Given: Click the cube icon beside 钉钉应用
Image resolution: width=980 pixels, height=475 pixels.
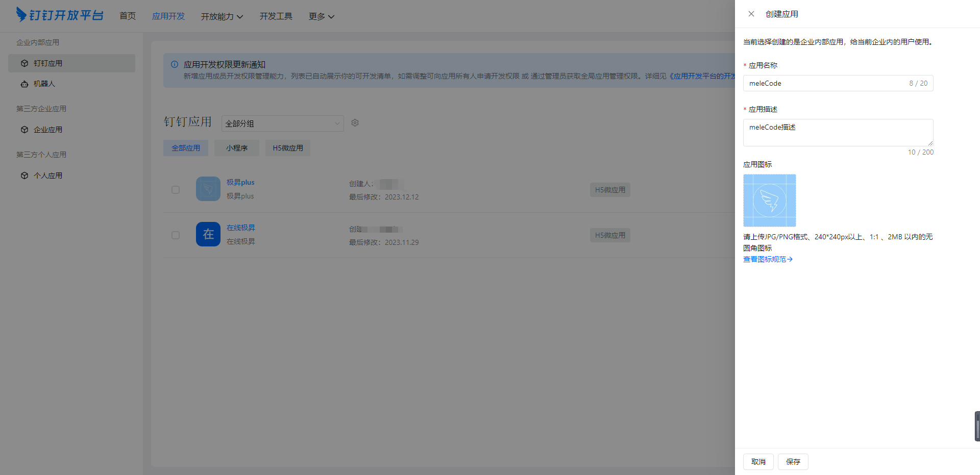Looking at the screenshot, I should pos(24,63).
